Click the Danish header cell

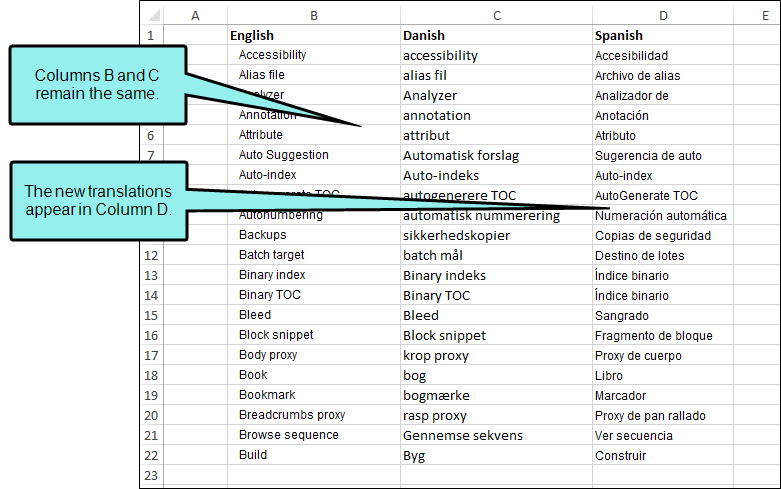[x=497, y=35]
